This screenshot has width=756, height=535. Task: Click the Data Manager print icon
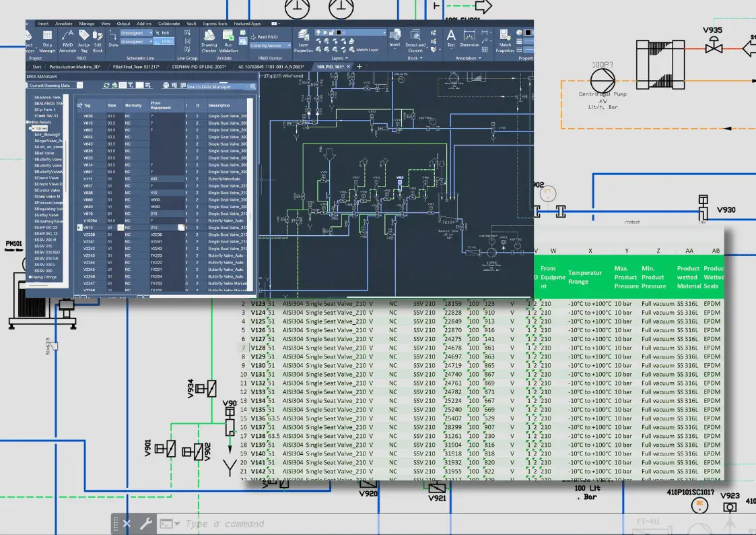point(166,86)
